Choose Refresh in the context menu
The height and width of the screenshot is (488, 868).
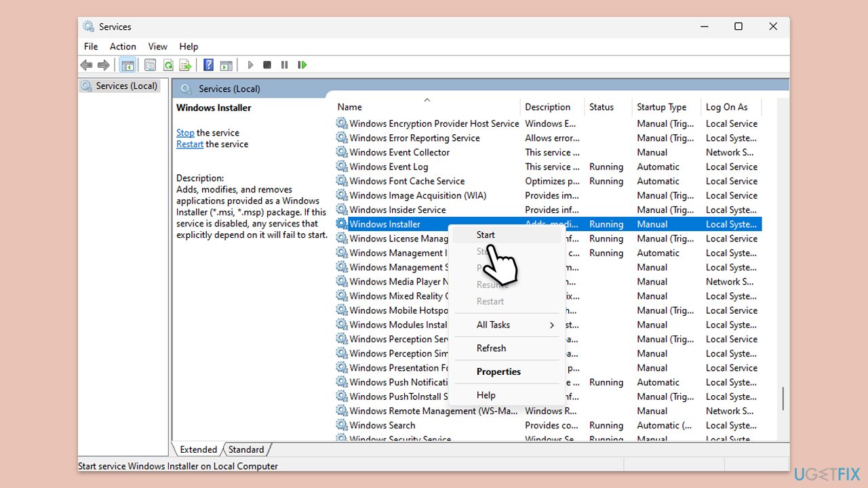tap(507, 348)
